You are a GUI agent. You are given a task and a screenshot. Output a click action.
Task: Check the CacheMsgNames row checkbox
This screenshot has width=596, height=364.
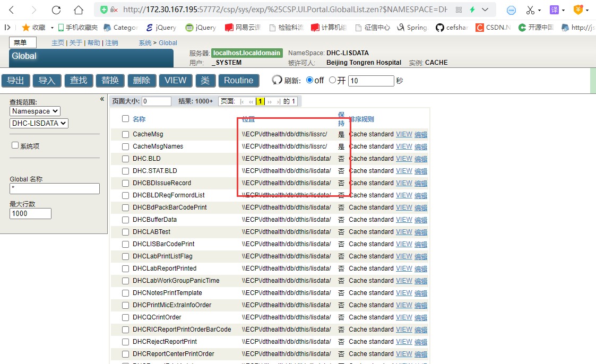125,146
